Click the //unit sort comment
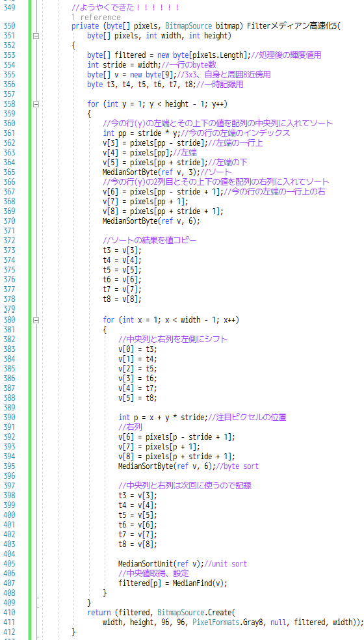The width and height of the screenshot is (364, 640). (x=225, y=564)
